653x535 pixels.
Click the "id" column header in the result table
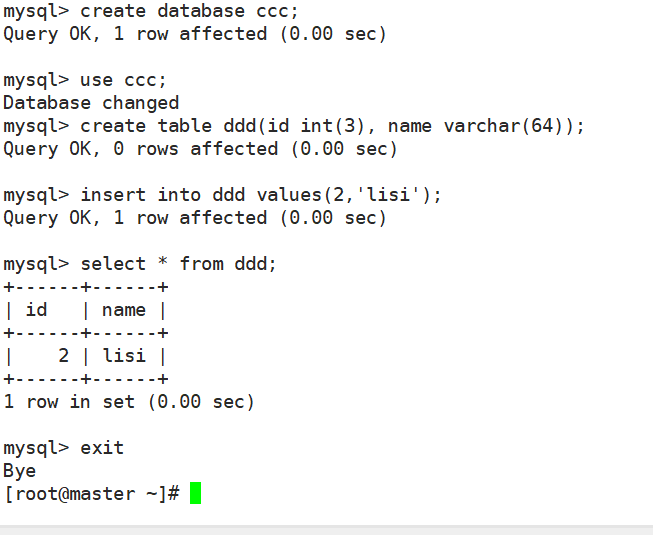[36, 310]
